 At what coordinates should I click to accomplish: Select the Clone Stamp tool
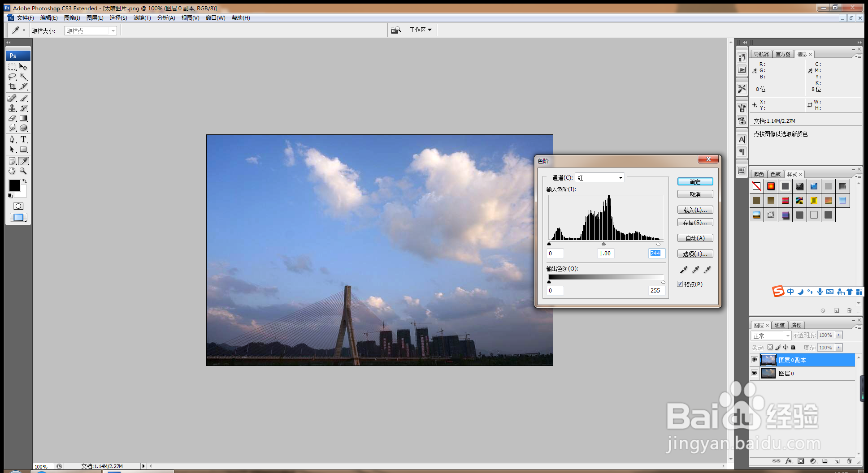tap(12, 108)
